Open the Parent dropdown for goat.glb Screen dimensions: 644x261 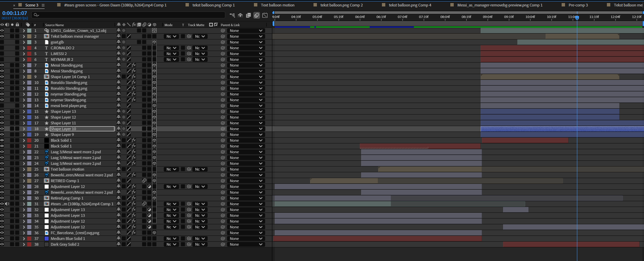point(246,42)
